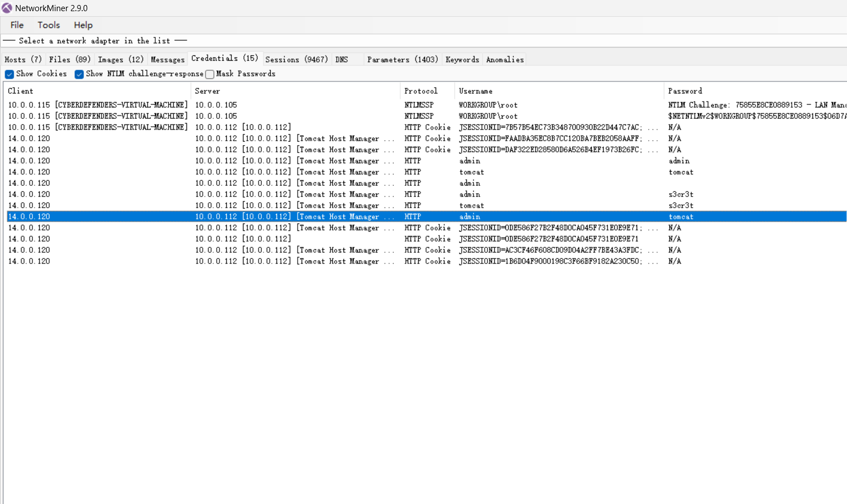Open the Help menu
This screenshot has width=847, height=504.
coord(83,25)
